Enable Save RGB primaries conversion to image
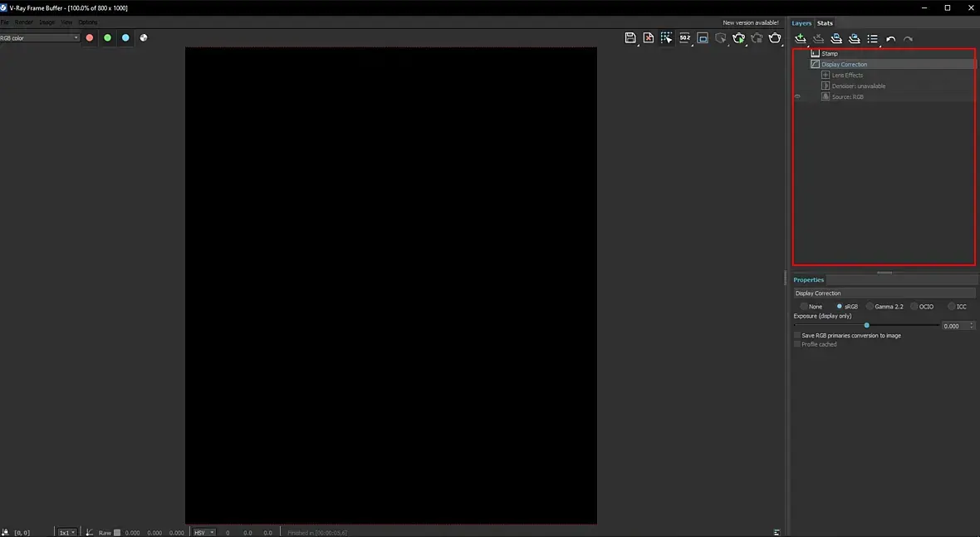980x537 pixels. click(797, 336)
